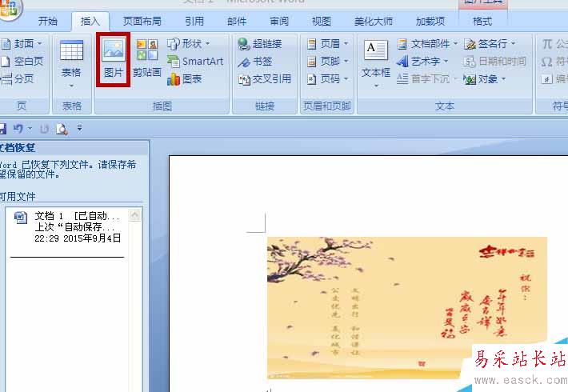Open the undo history dropdown arrow

pyautogui.click(x=30, y=128)
